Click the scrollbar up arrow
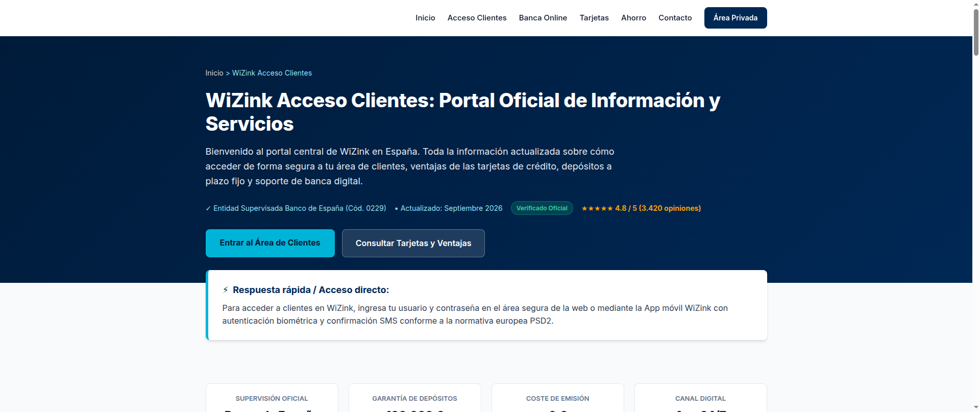The image size is (980, 412). tap(976, 4)
